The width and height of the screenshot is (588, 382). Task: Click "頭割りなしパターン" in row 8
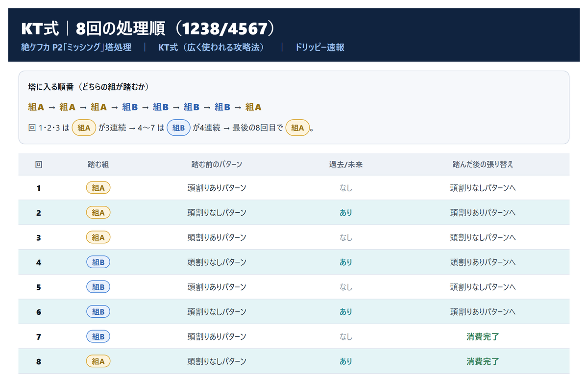217,362
